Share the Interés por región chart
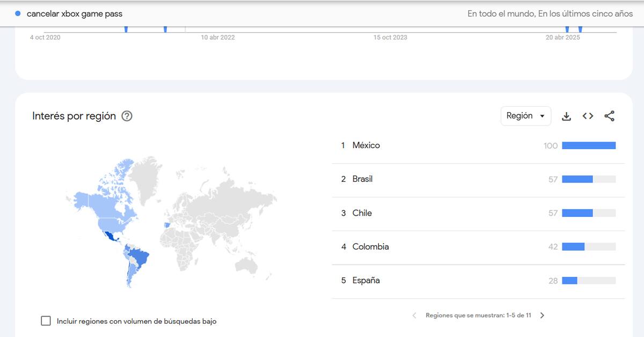 coord(609,116)
